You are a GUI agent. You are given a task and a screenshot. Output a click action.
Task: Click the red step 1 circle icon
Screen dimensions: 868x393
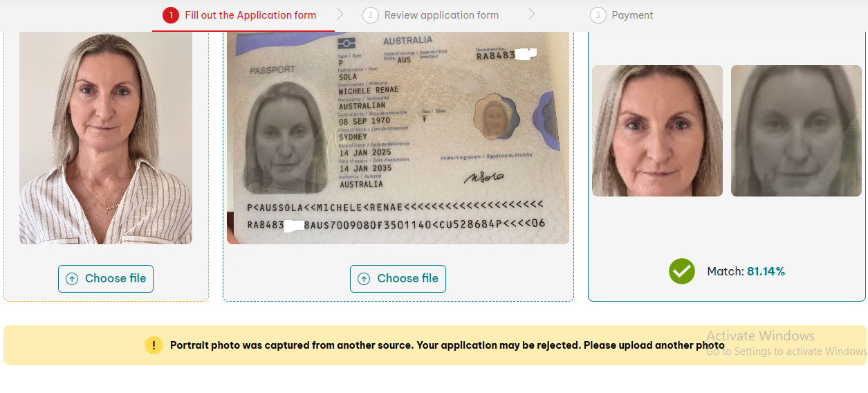[x=171, y=15]
